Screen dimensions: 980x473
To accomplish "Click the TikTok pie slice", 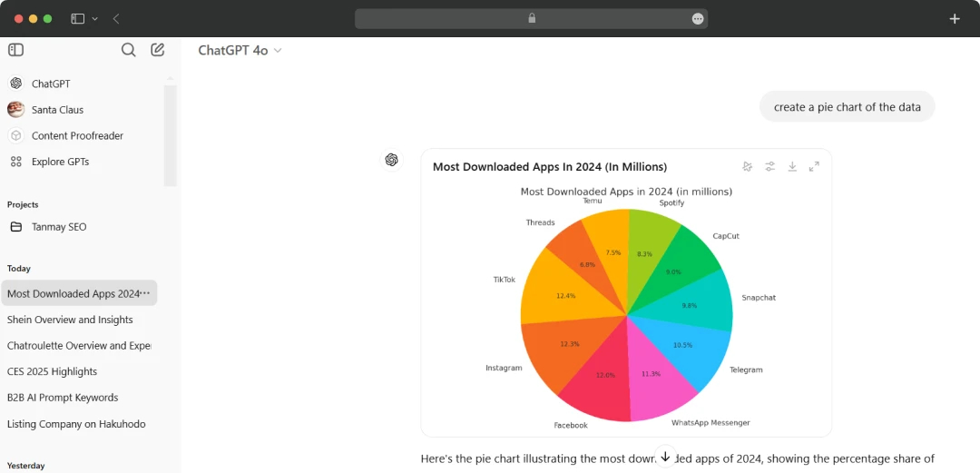I will [565, 294].
